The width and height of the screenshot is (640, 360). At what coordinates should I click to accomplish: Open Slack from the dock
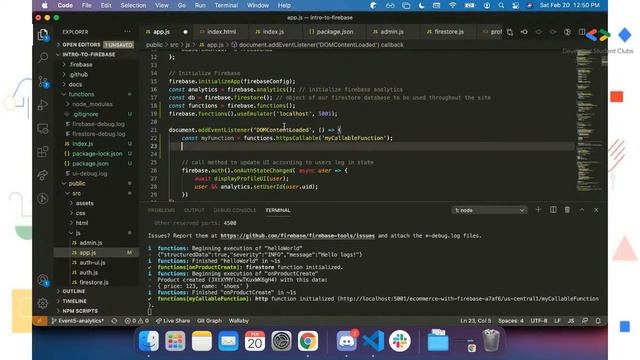coord(400,341)
